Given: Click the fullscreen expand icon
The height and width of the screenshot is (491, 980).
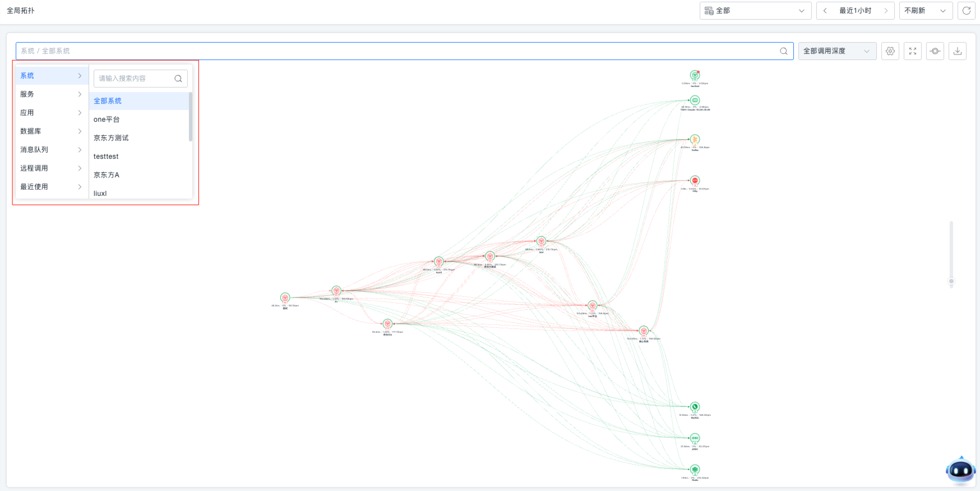Looking at the screenshot, I should [912, 51].
